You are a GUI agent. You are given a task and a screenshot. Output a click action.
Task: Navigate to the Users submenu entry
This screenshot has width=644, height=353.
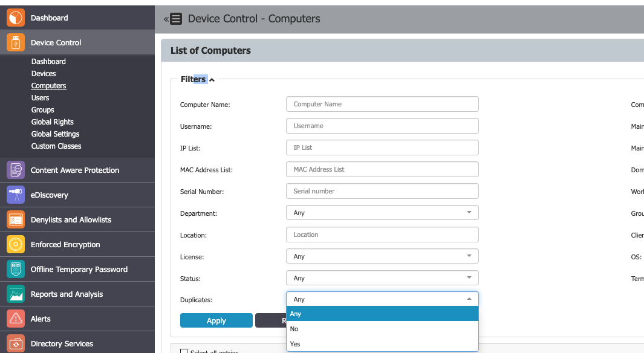click(x=40, y=97)
